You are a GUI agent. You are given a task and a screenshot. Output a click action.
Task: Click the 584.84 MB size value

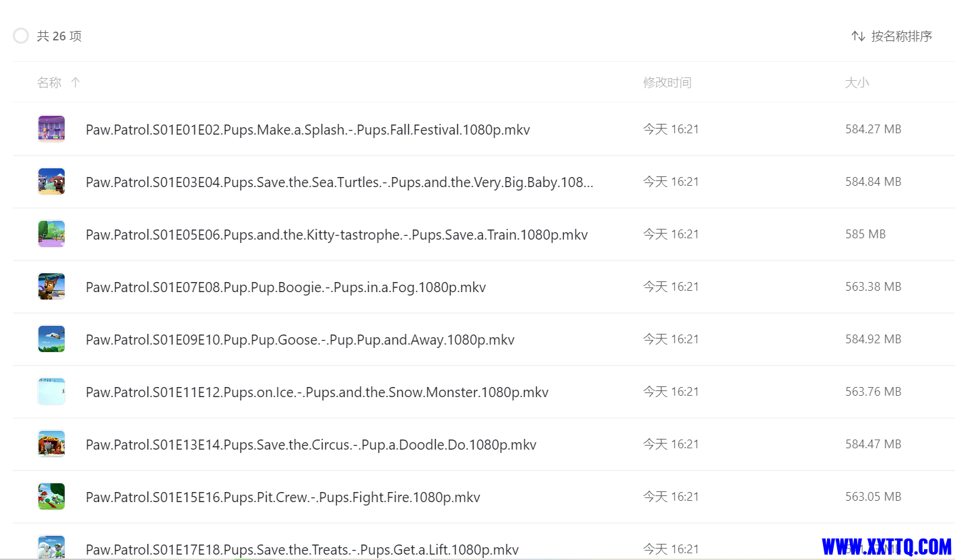873,181
